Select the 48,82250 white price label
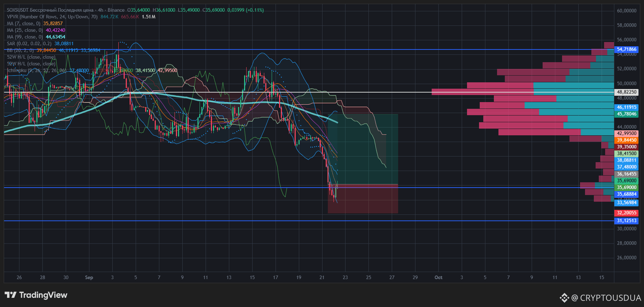Viewport: 644px width, 307px height. coord(626,92)
